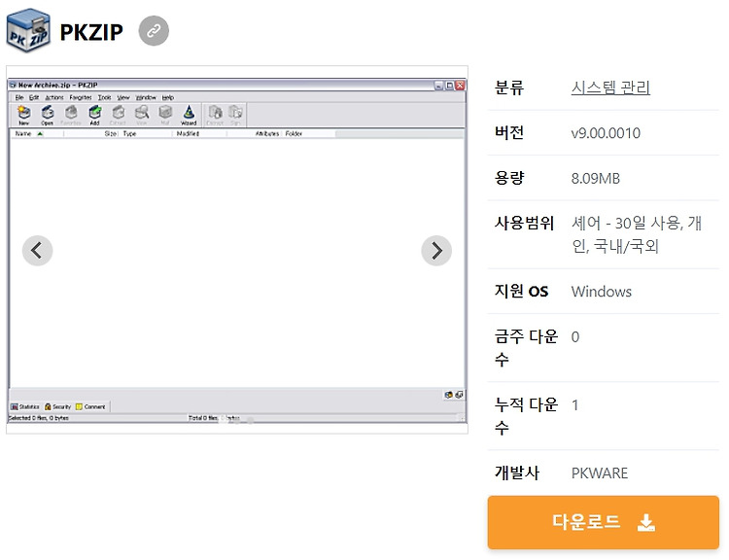Copy link via chain icon beside PKZIP title

click(x=154, y=31)
